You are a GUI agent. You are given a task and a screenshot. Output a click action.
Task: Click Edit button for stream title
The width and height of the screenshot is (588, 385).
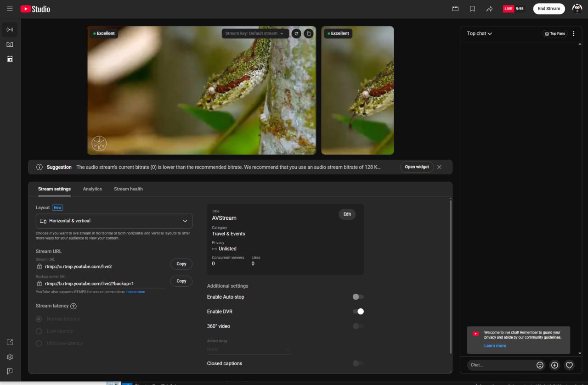(347, 214)
